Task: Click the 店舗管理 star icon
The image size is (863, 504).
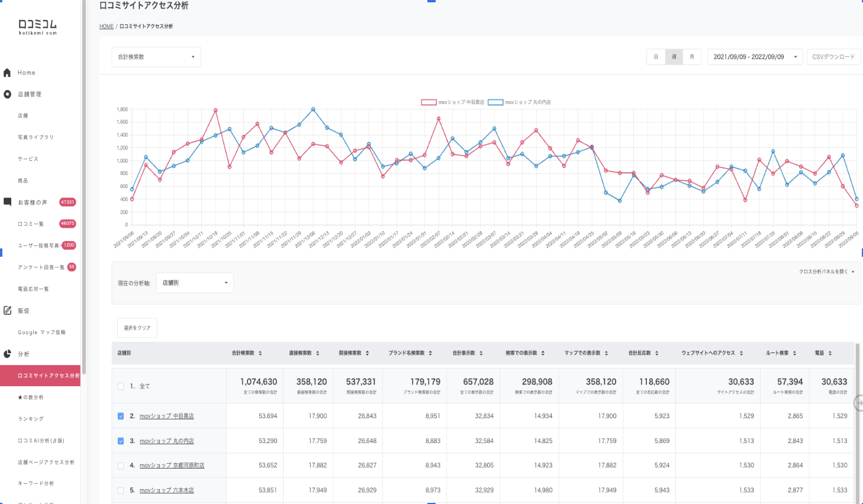Action: (x=7, y=94)
